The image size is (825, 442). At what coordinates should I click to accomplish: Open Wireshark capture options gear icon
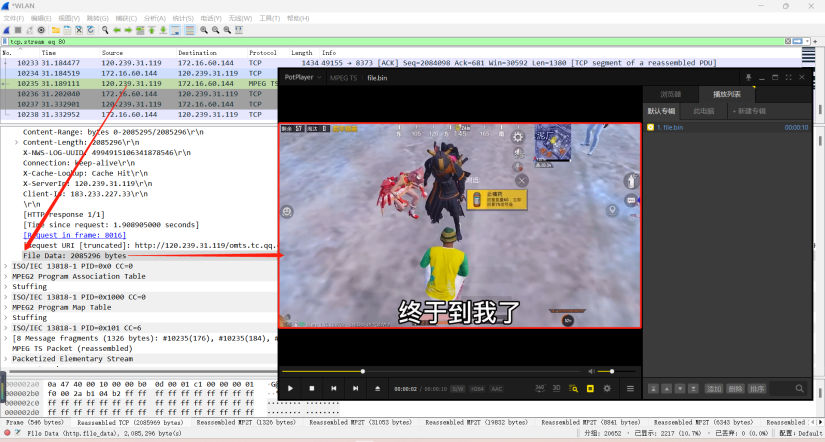(x=41, y=30)
